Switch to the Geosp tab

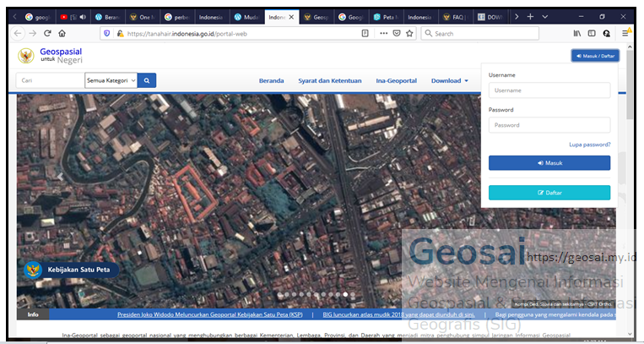[317, 17]
